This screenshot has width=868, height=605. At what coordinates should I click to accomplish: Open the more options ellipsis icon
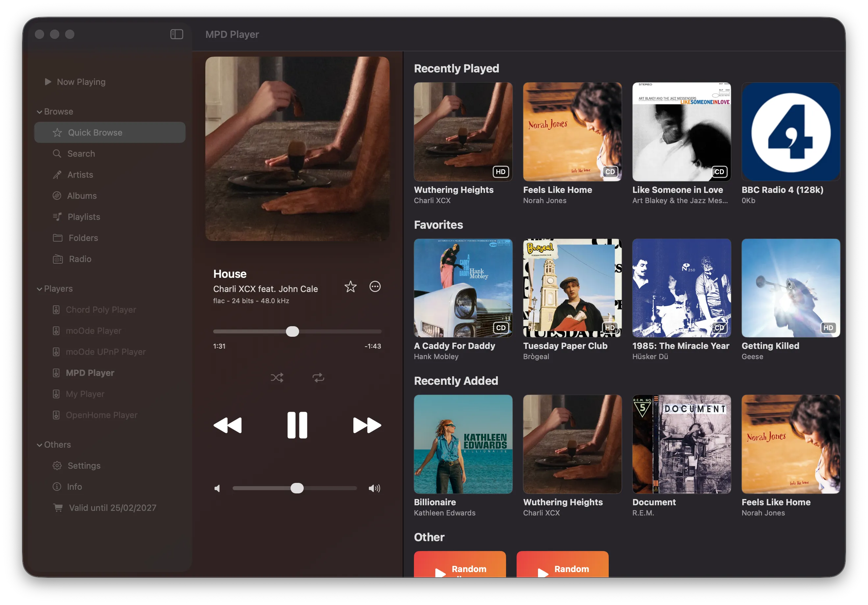click(375, 287)
